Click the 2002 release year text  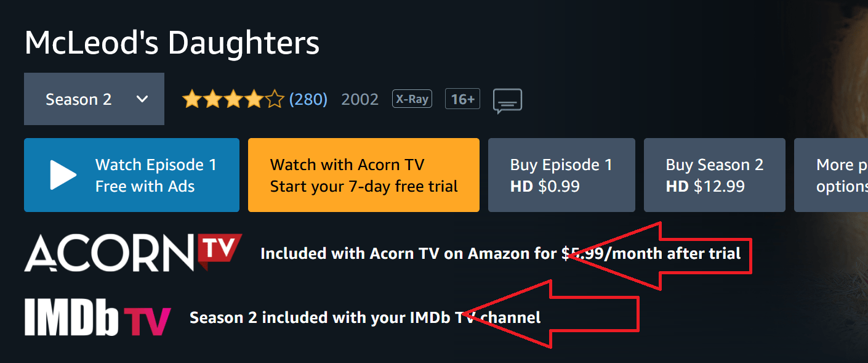[x=360, y=99]
